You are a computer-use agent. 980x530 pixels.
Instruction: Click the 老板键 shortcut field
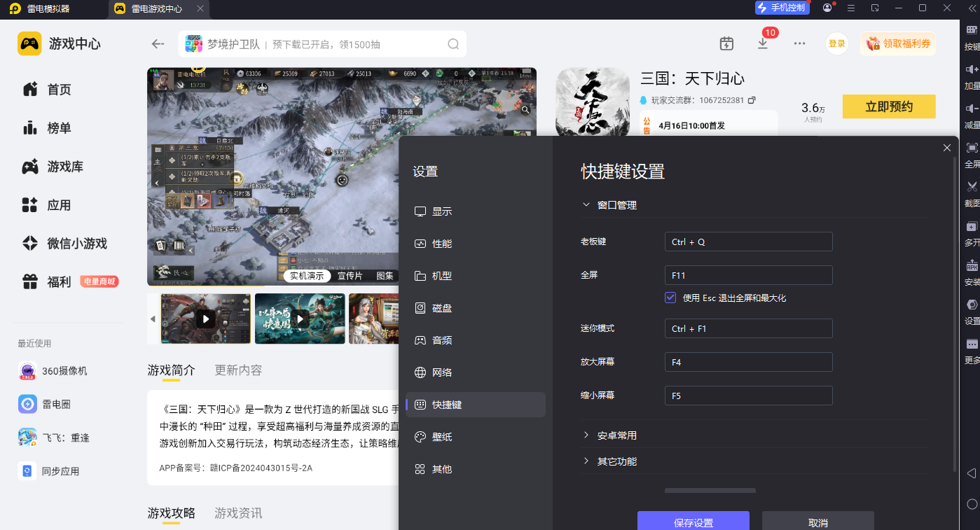[x=749, y=242]
